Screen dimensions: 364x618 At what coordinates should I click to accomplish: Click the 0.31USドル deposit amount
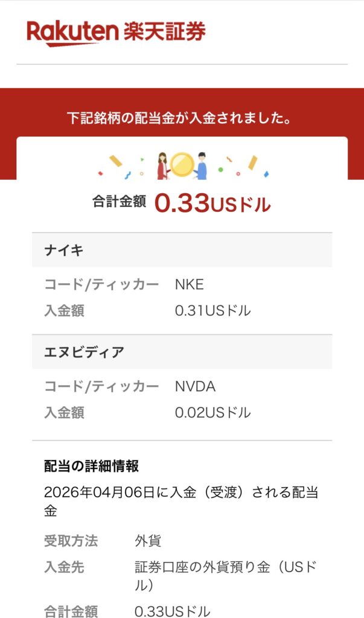(x=212, y=311)
